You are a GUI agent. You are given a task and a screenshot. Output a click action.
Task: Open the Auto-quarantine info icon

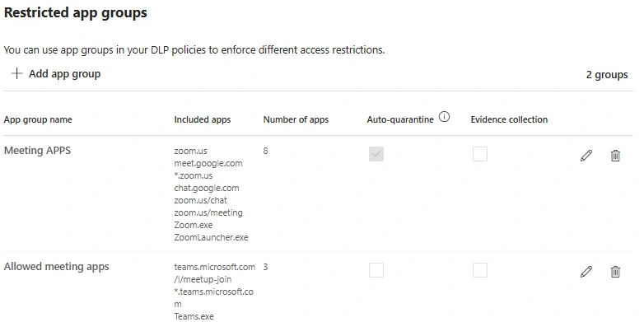[x=444, y=117]
